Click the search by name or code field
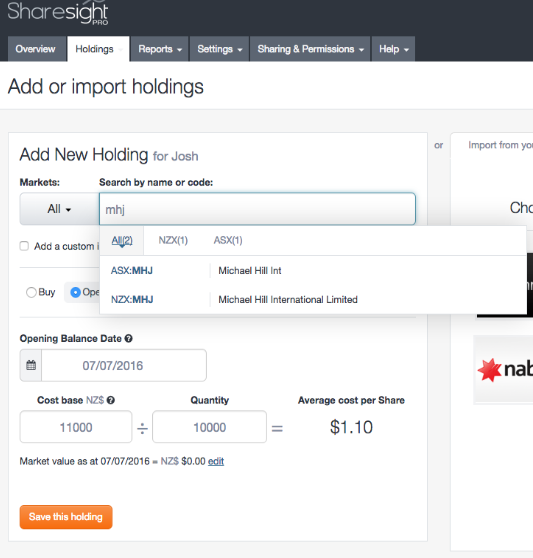Image resolution: width=533 pixels, height=558 pixels. 257,209
